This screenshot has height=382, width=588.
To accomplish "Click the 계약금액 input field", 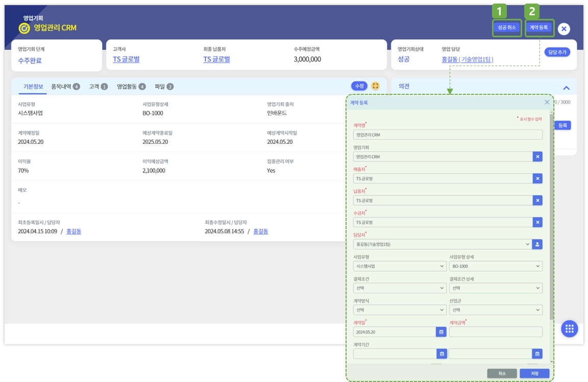I will (x=496, y=332).
